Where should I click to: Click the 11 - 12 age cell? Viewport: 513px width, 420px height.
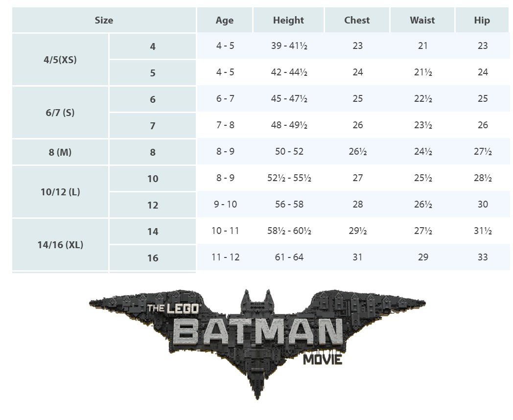[225, 257]
